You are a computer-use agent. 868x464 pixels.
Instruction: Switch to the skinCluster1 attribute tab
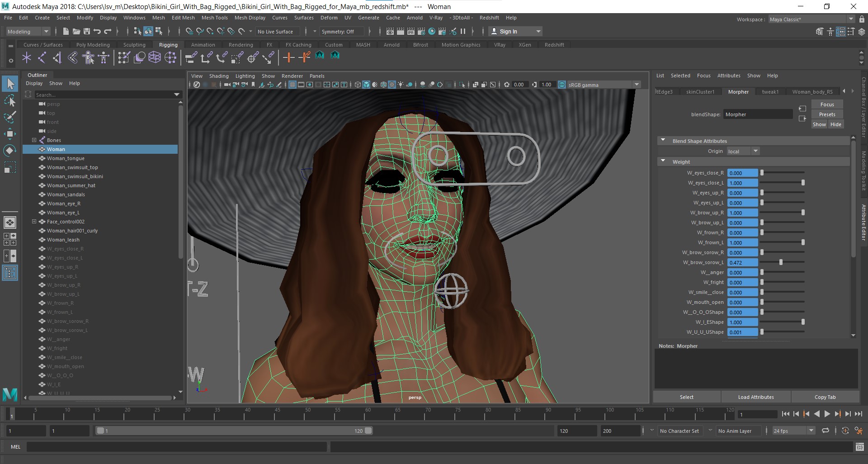tap(700, 92)
